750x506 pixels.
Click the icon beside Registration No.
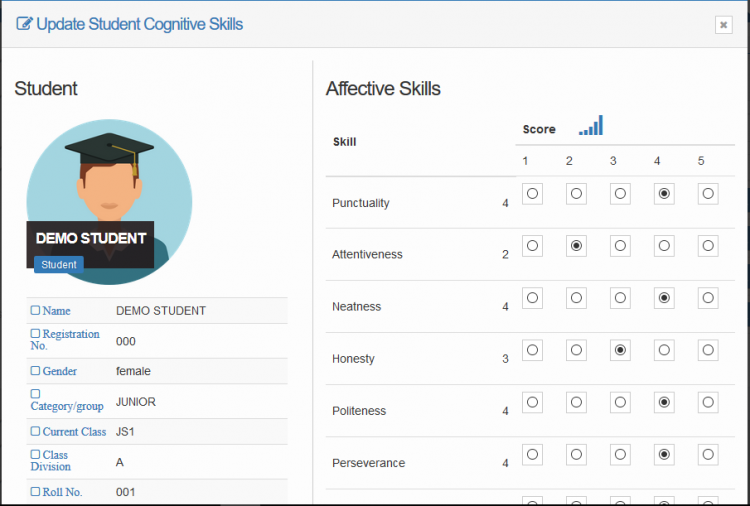[36, 334]
